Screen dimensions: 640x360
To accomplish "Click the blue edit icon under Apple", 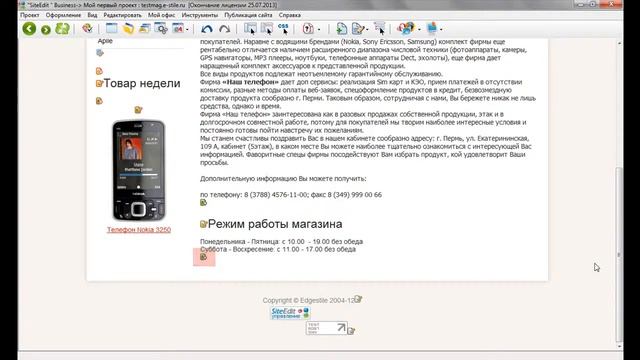I will click(100, 53).
